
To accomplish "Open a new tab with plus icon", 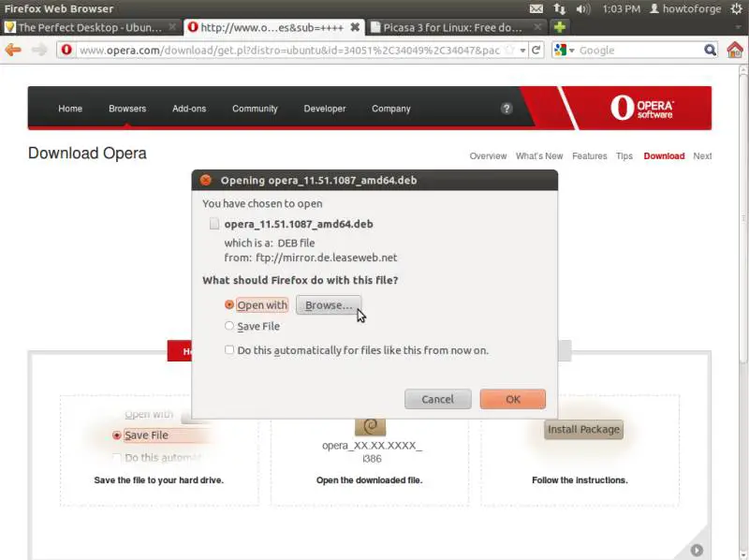I will click(x=559, y=27).
